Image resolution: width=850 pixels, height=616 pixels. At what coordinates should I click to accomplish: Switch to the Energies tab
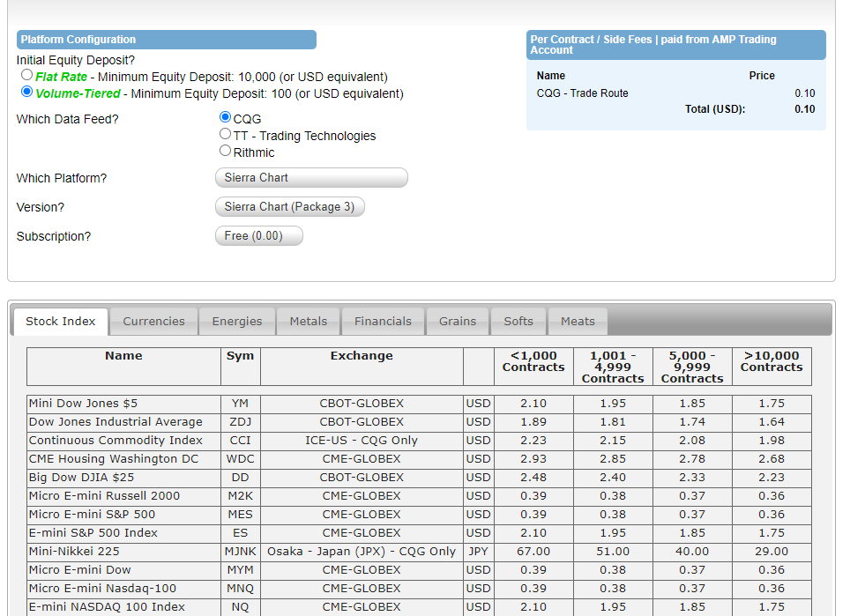(x=237, y=322)
